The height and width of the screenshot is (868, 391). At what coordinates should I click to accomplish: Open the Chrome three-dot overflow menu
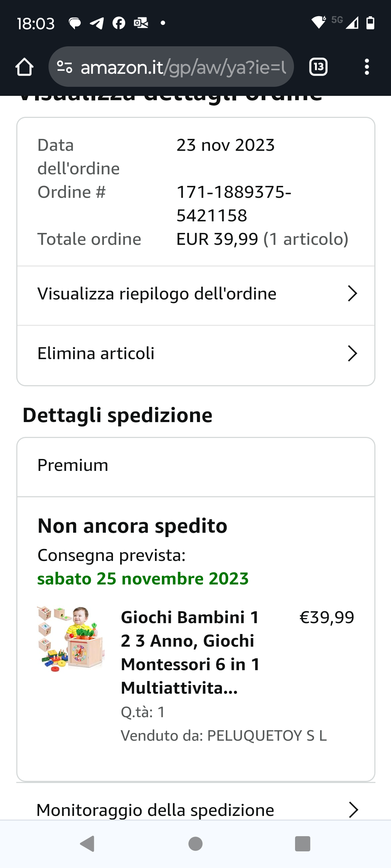367,67
